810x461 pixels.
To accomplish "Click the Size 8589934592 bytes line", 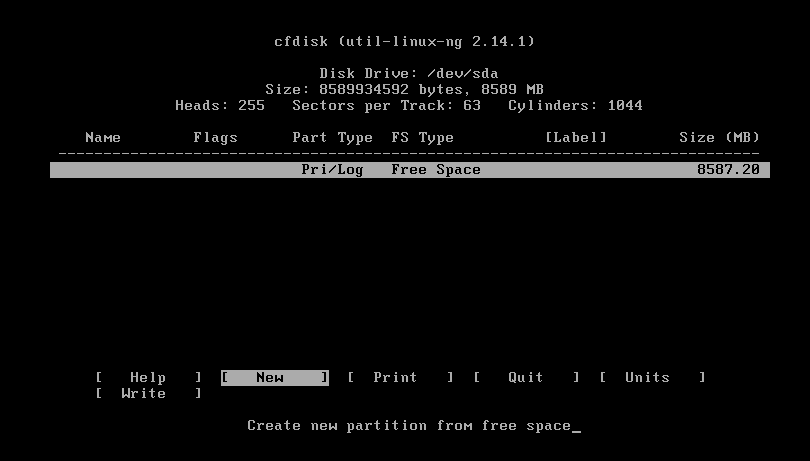I will pos(404,89).
